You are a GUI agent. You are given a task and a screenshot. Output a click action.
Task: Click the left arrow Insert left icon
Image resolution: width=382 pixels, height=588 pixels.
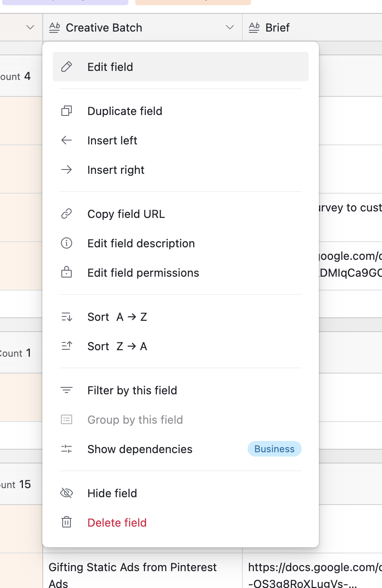pos(67,141)
